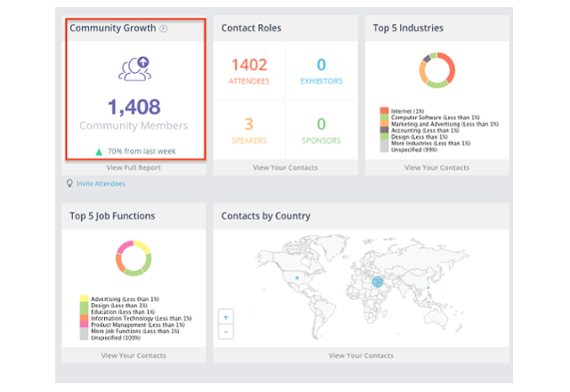
Task: Select the 1402 Attendees count
Action: (x=249, y=65)
